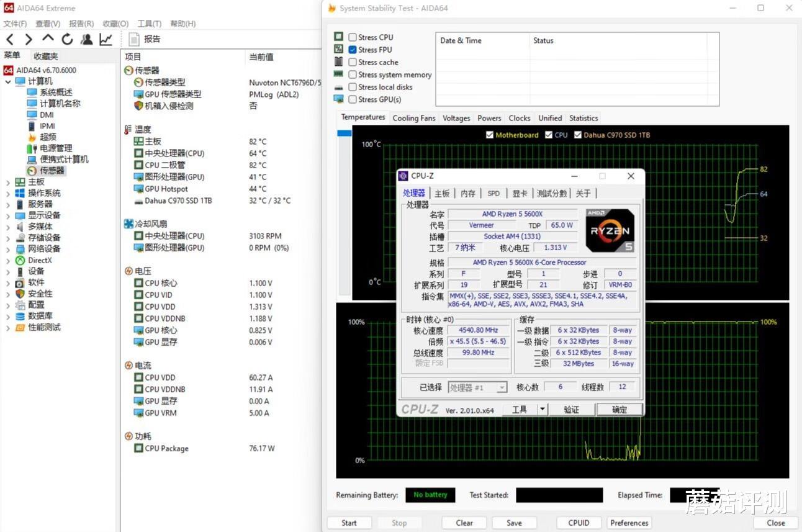This screenshot has height=532, width=802.
Task: Open the 已选择 processor dropdown in CPU-Z
Action: tap(501, 387)
